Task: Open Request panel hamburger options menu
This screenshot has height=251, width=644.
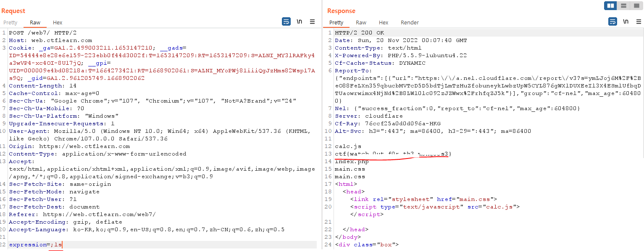Action: [312, 21]
